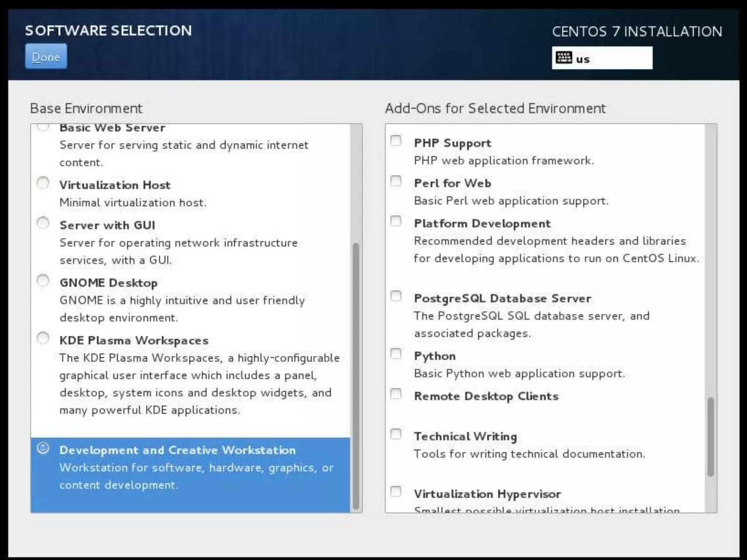
Task: Check the Python add-on checkbox
Action: click(x=396, y=354)
